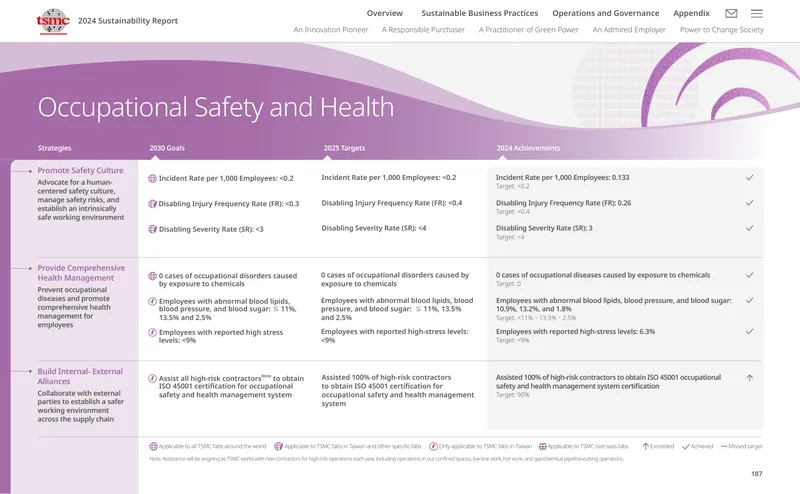Click 2025 target Disabling Severity Rate <4

point(373,228)
